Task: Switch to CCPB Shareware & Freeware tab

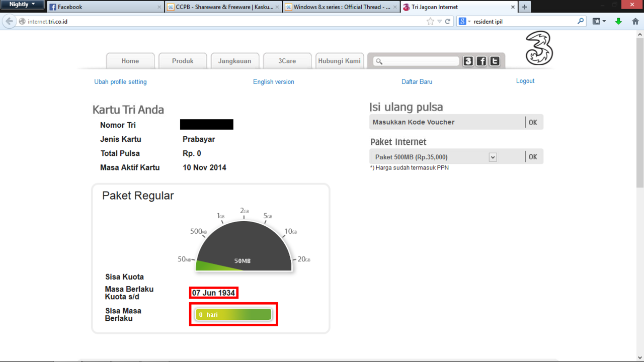Action: pos(223,7)
